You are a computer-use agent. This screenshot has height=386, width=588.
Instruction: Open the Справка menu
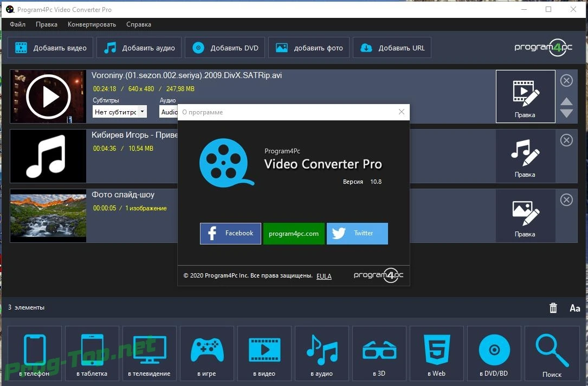[139, 24]
